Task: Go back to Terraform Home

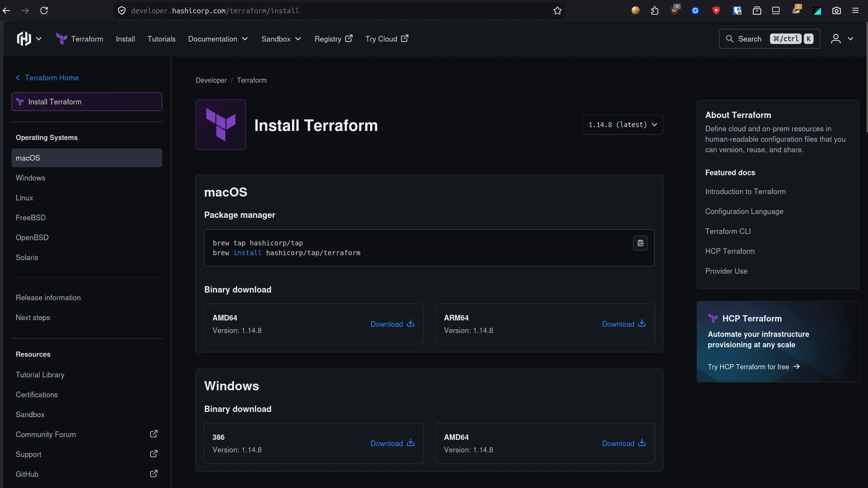Action: click(47, 77)
